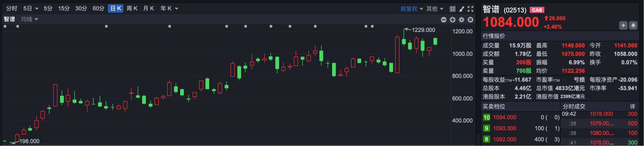Open indicator settings gear
The image size is (644, 146).
coord(462,20)
